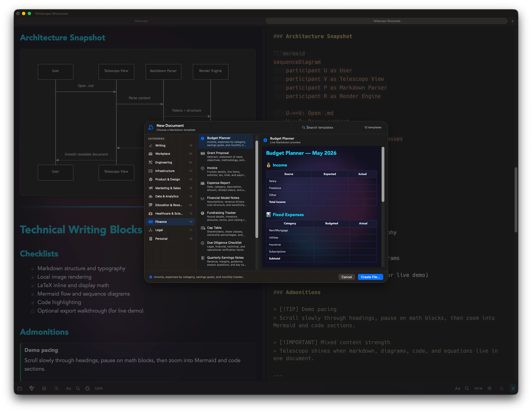Open editor font Aa icon at bottom right

pyautogui.click(x=458, y=388)
